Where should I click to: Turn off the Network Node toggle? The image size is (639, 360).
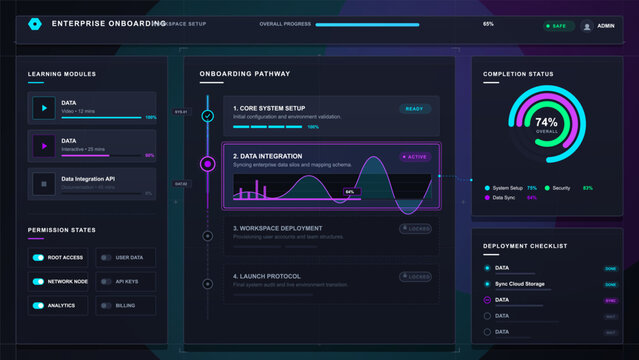click(38, 282)
